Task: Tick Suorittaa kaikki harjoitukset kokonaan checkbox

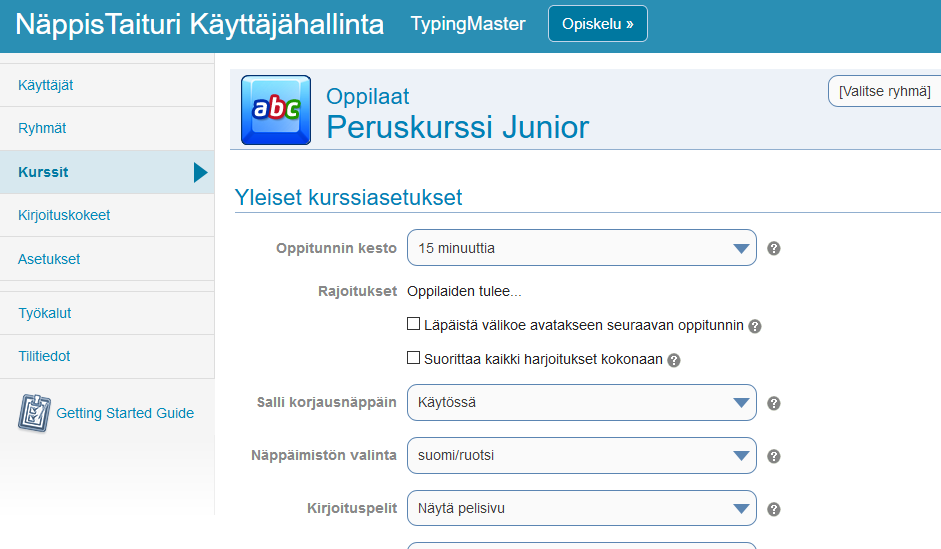Action: (413, 358)
